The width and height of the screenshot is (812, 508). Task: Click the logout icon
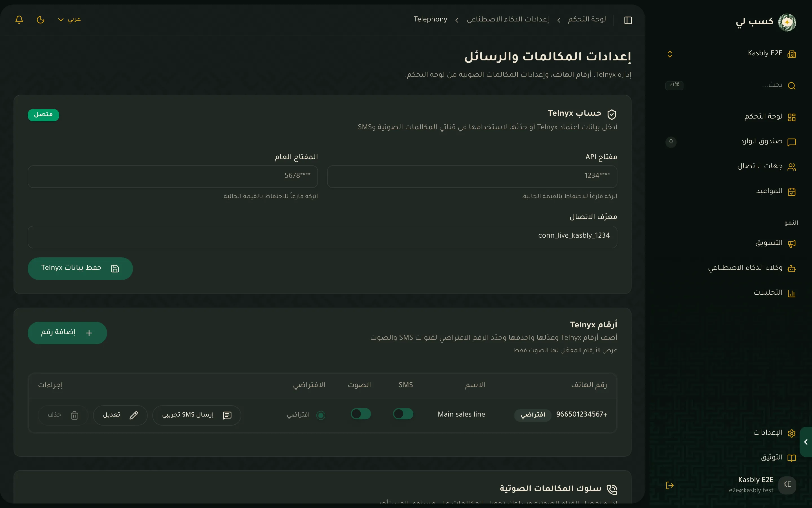[670, 485]
